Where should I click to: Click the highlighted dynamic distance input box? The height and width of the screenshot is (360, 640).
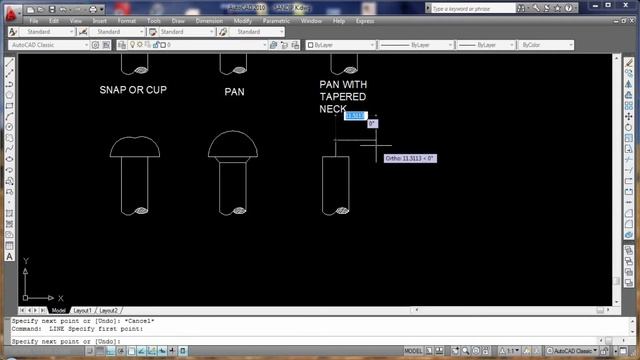coord(356,116)
